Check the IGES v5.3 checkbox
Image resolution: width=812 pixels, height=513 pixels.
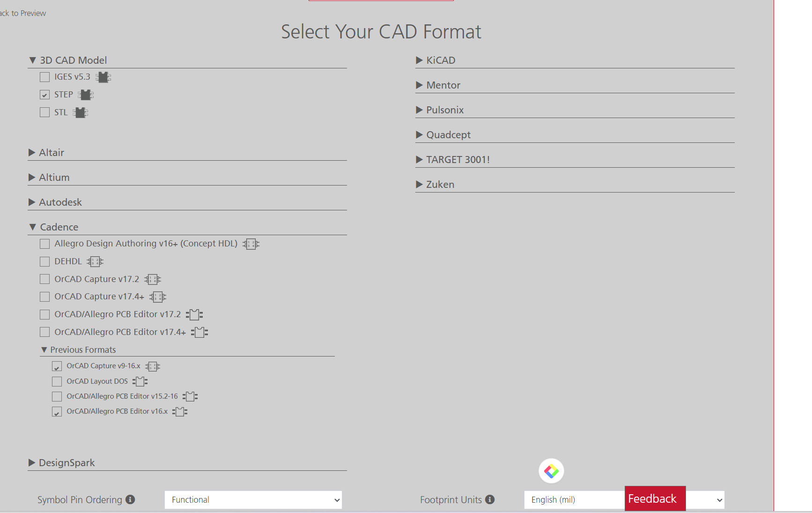[44, 77]
